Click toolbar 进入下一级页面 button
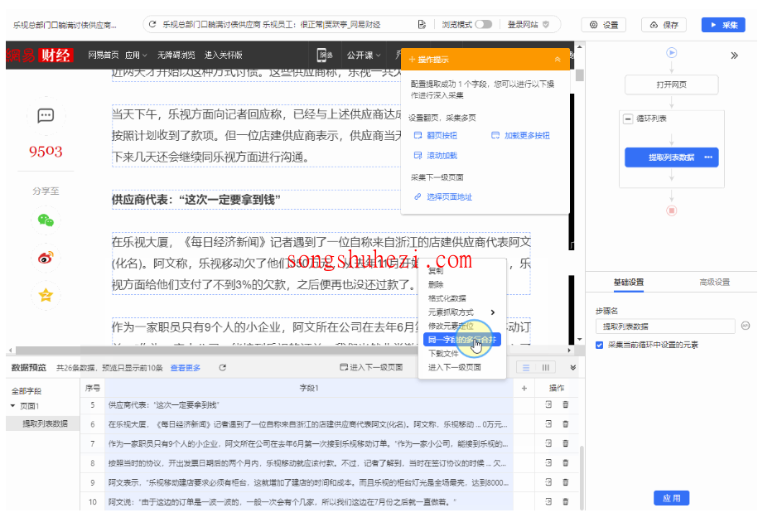Image resolution: width=758 pixels, height=532 pixels. (371, 368)
